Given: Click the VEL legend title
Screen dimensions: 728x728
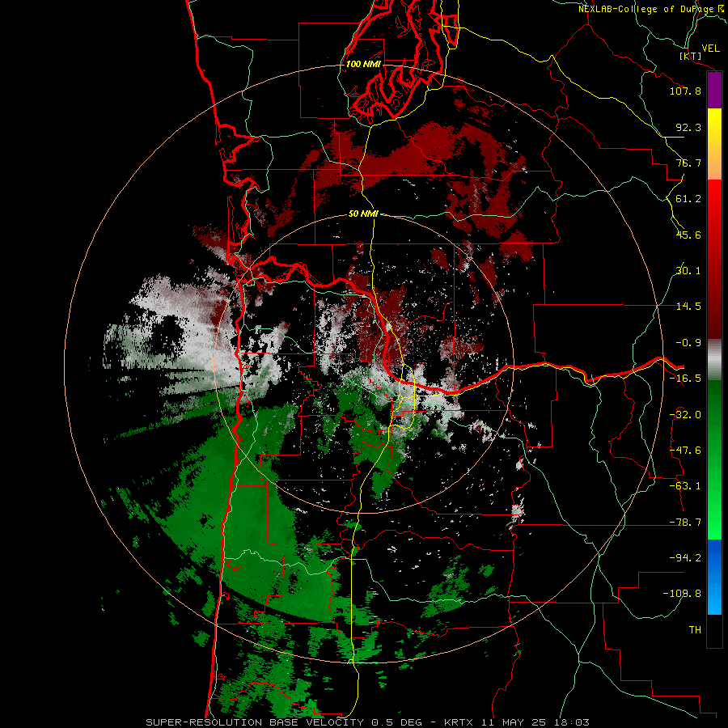Looking at the screenshot, I should click(711, 49).
